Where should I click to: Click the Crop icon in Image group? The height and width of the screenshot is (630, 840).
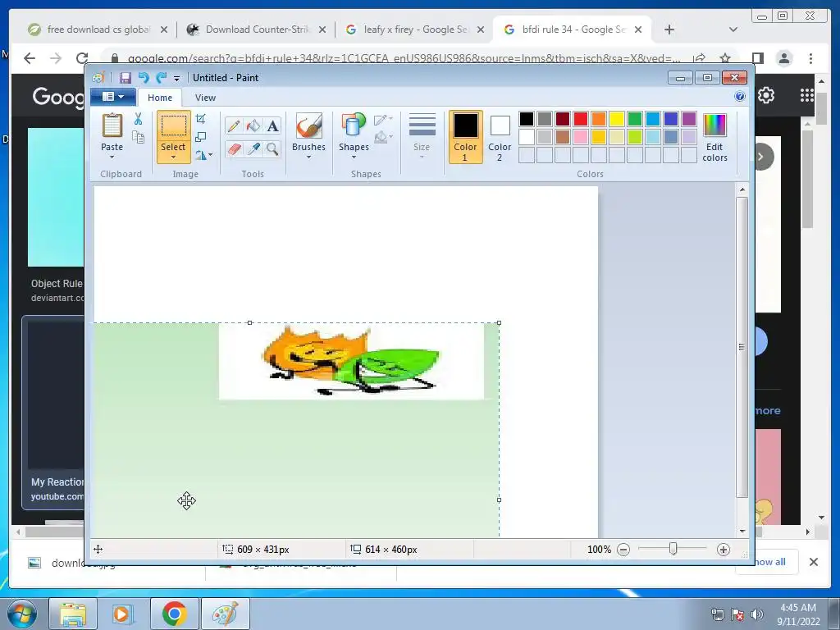tap(201, 119)
